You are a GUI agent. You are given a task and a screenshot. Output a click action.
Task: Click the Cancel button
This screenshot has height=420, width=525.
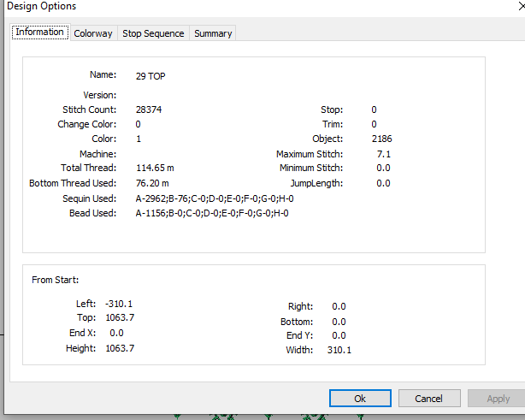pyautogui.click(x=429, y=399)
